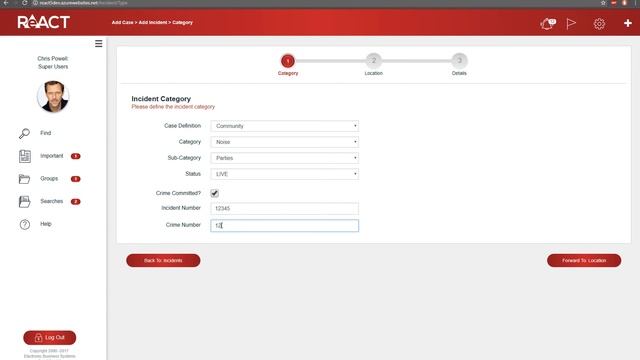Click the Find magnifier icon
The width and height of the screenshot is (640, 360).
pyautogui.click(x=24, y=133)
